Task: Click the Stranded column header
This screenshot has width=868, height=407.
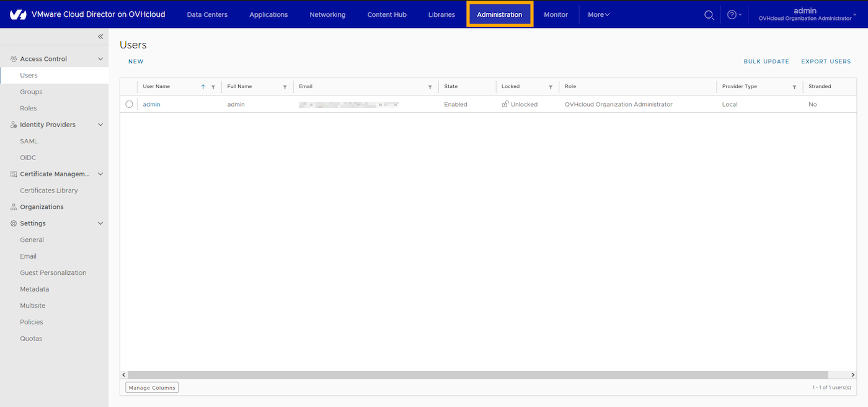Action: [820, 87]
